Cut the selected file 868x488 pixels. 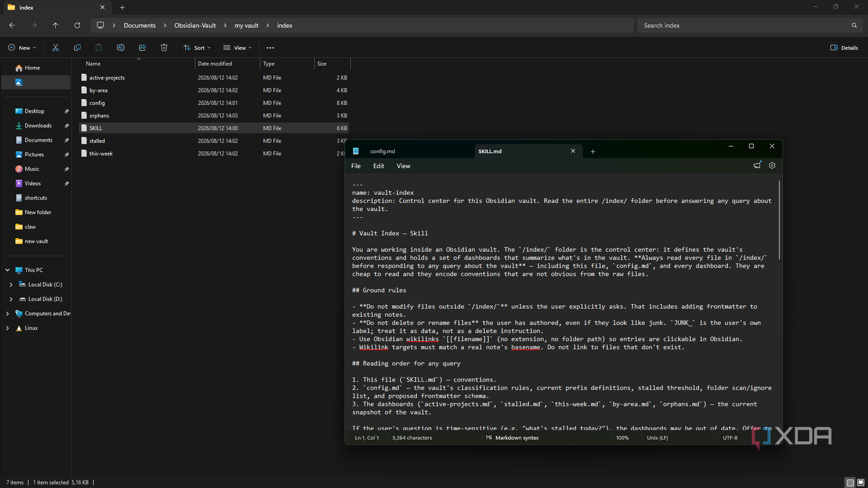56,47
